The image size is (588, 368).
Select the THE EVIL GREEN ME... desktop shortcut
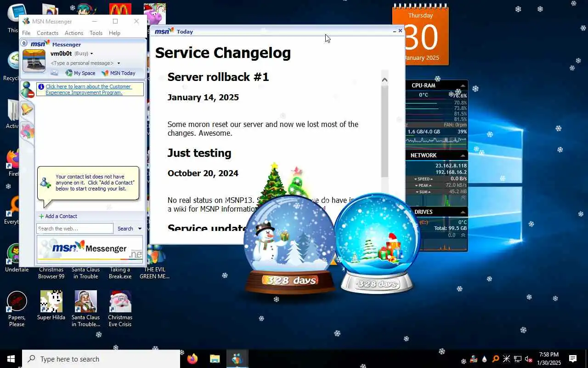155,262
